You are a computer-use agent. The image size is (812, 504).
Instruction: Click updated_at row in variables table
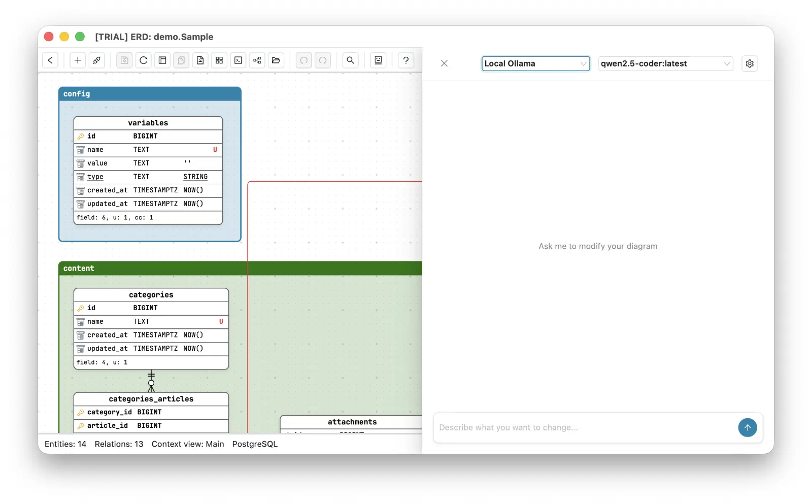point(148,204)
